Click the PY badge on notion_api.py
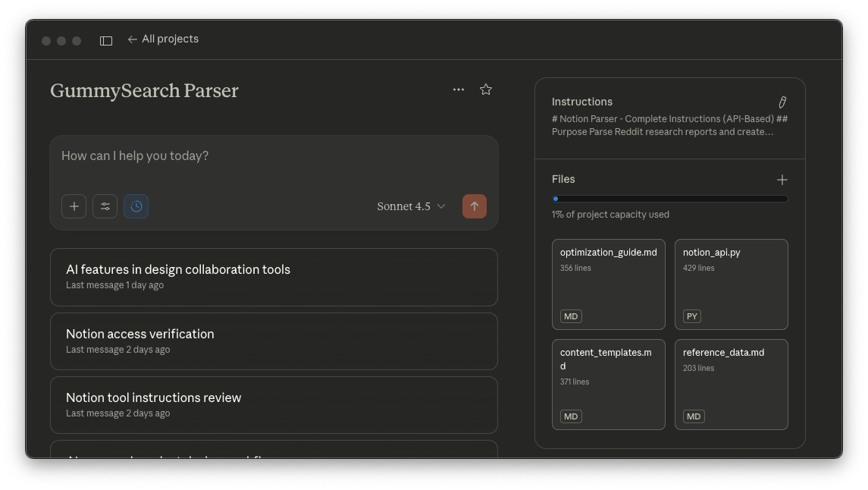Image resolution: width=868 pixels, height=490 pixels. [692, 316]
